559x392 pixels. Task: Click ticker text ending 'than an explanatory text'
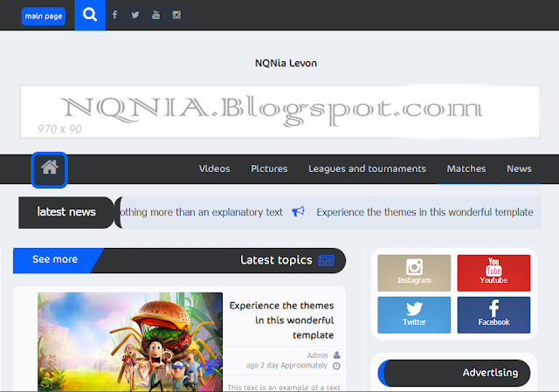pyautogui.click(x=202, y=212)
